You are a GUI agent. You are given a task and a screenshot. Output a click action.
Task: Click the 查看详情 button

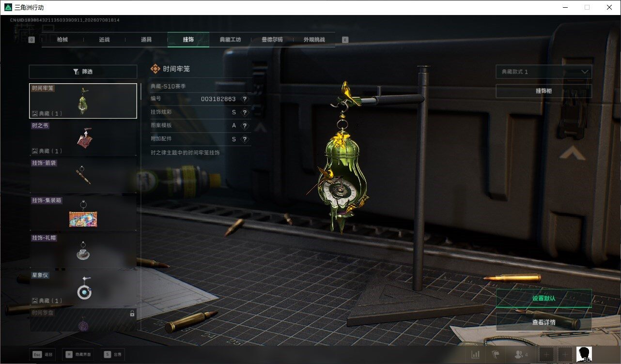pyautogui.click(x=543, y=322)
